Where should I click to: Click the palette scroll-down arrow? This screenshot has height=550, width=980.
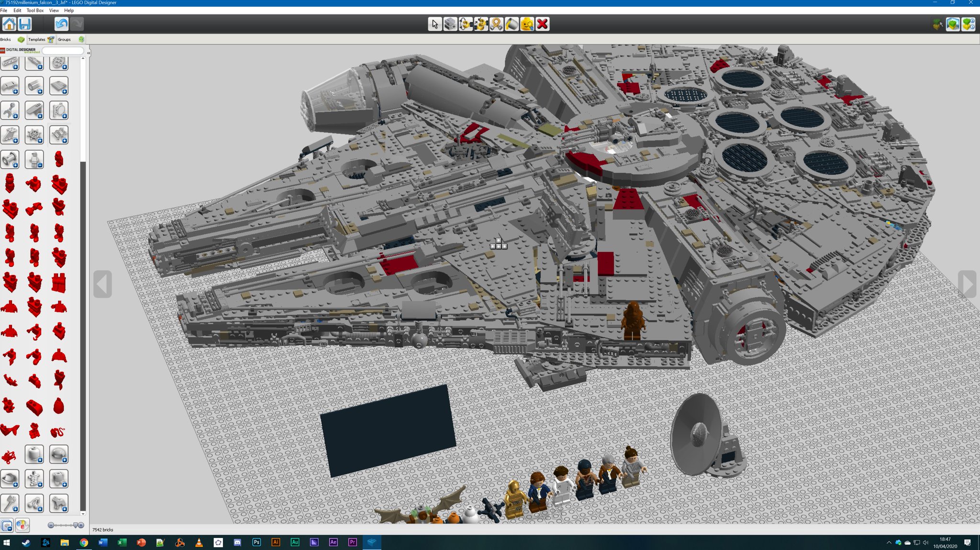83,514
